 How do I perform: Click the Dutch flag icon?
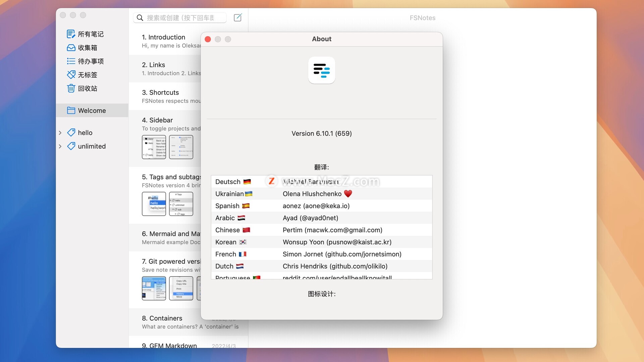click(x=240, y=266)
